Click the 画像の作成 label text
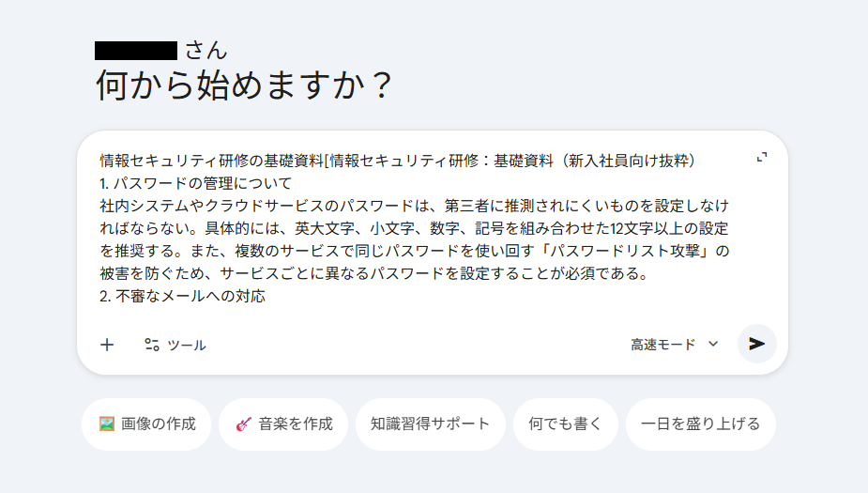The height and width of the screenshot is (493, 868). point(159,424)
